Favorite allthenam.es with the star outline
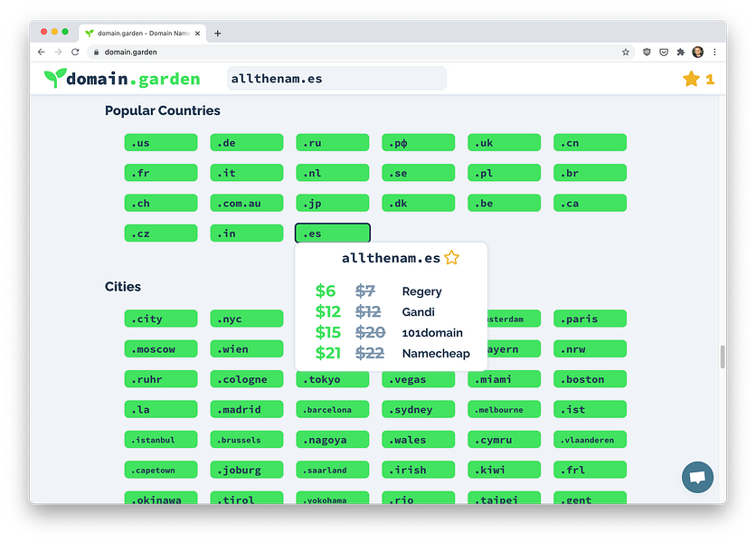Screen dimensions: 756x543 (452, 257)
